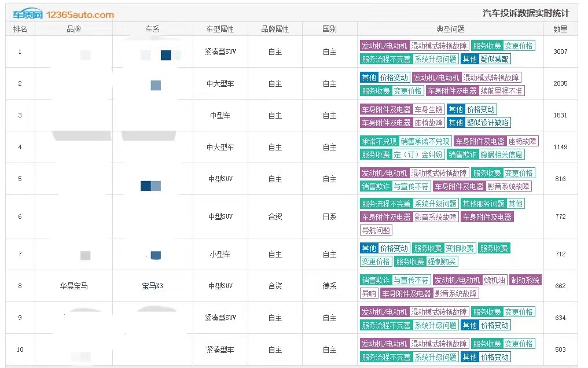Screen dimensions: 588x368
Task: Open the 华晨宝马 brand link
Action: click(x=74, y=286)
